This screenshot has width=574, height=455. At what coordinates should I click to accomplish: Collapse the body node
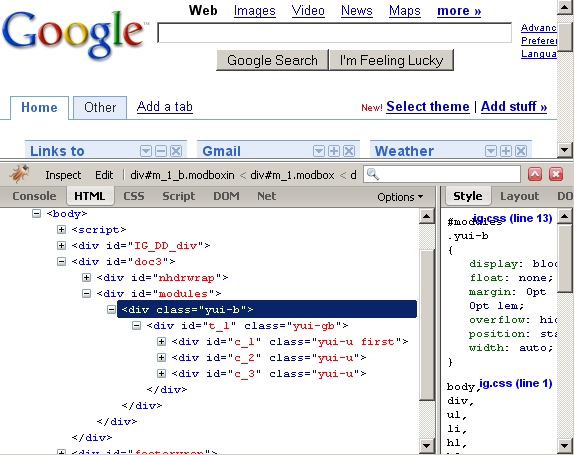(x=36, y=213)
